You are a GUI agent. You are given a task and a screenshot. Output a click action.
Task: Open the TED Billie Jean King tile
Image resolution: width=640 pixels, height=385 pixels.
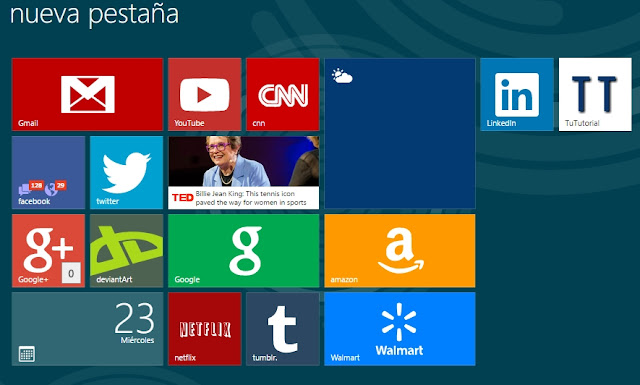click(244, 172)
